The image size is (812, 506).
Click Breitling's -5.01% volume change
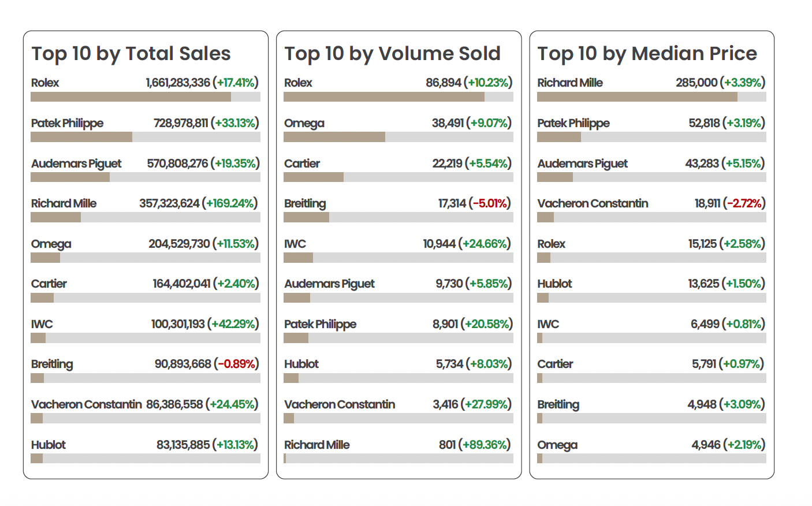click(490, 203)
